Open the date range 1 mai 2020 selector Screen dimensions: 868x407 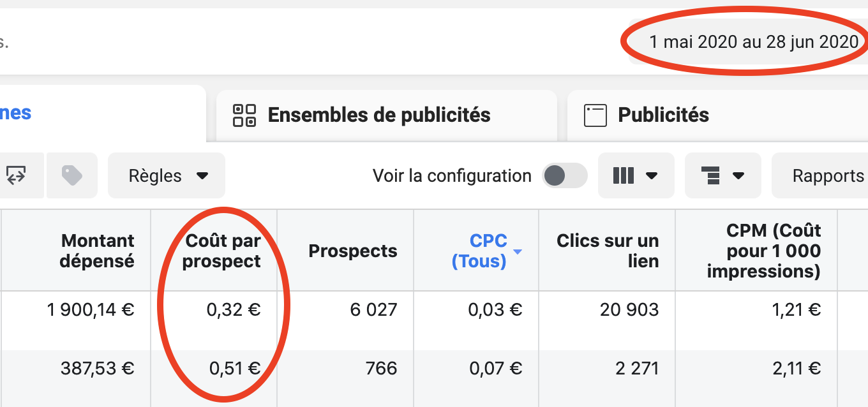point(753,42)
